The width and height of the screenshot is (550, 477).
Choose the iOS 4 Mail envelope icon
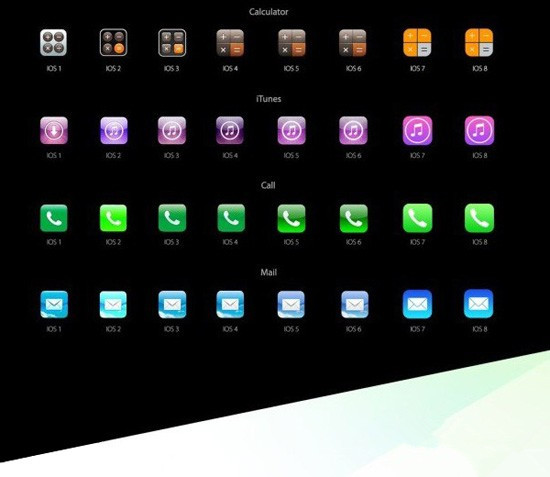(230, 304)
